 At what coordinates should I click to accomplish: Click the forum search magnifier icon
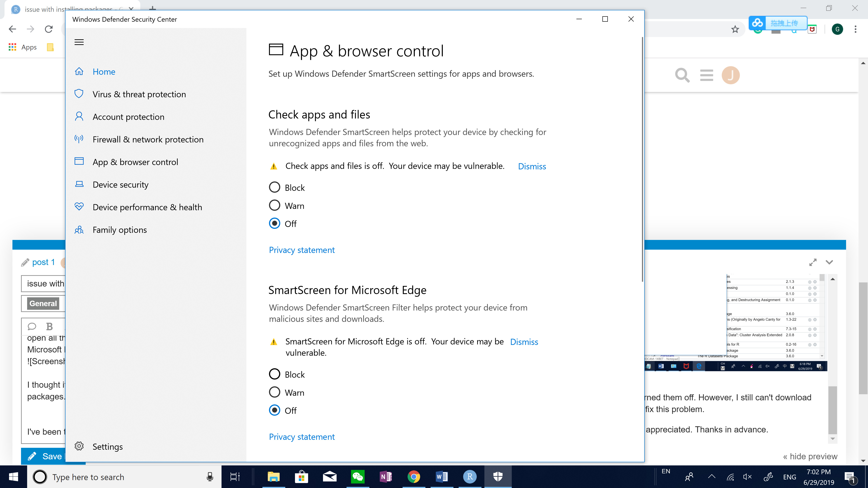coord(682,75)
